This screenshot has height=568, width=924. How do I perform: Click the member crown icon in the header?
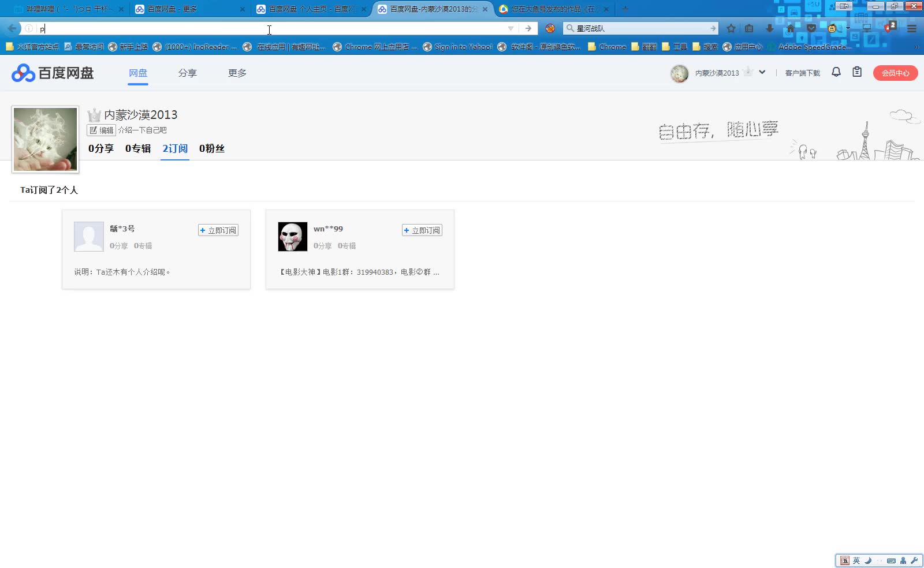(x=748, y=72)
